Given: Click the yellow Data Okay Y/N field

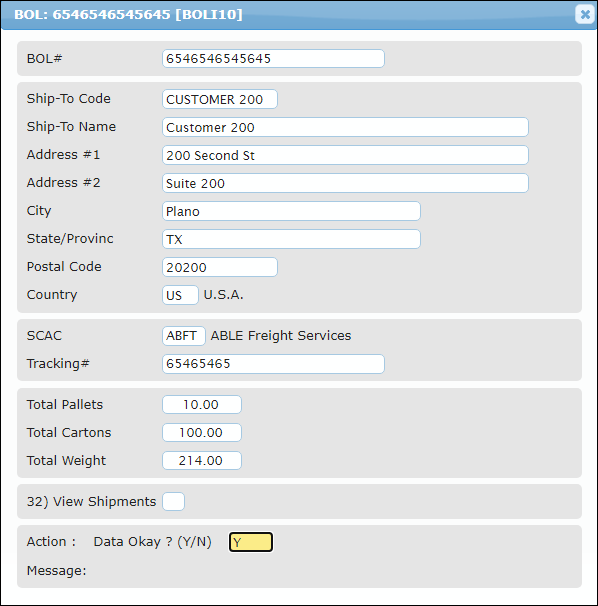Looking at the screenshot, I should coord(251,542).
